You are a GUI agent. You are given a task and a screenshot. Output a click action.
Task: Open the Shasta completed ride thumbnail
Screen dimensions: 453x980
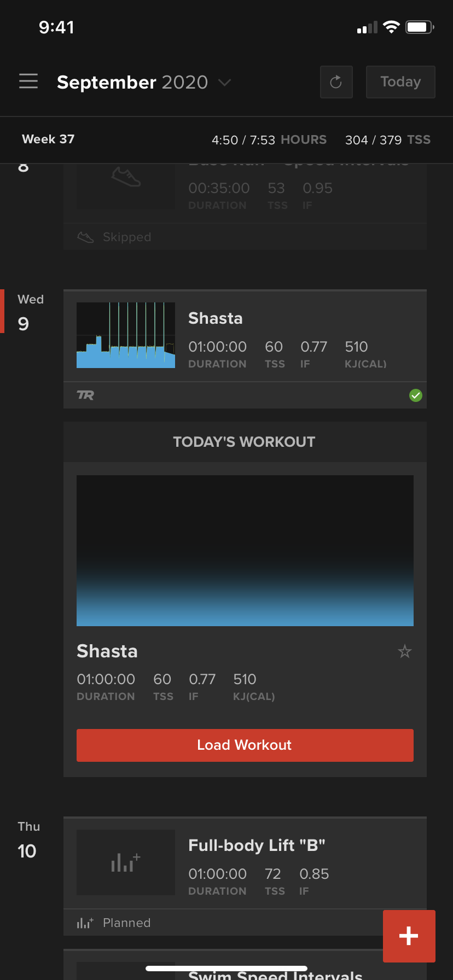click(126, 335)
